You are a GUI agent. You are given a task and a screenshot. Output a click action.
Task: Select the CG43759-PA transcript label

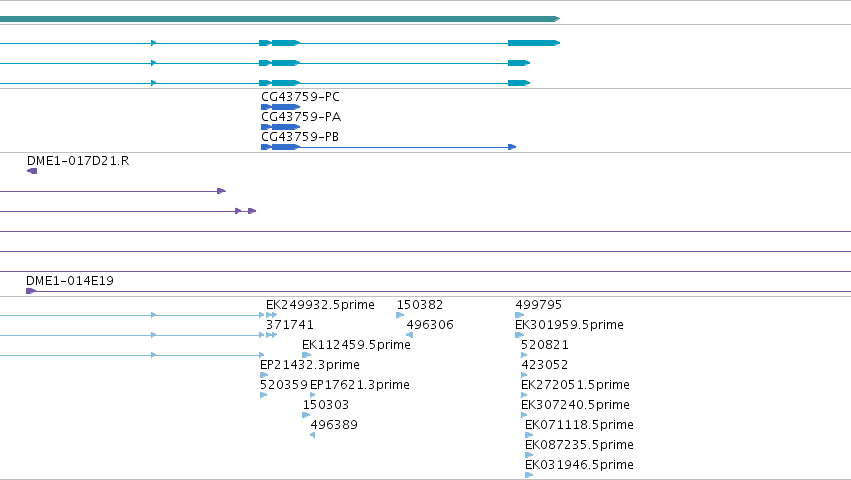pos(301,117)
